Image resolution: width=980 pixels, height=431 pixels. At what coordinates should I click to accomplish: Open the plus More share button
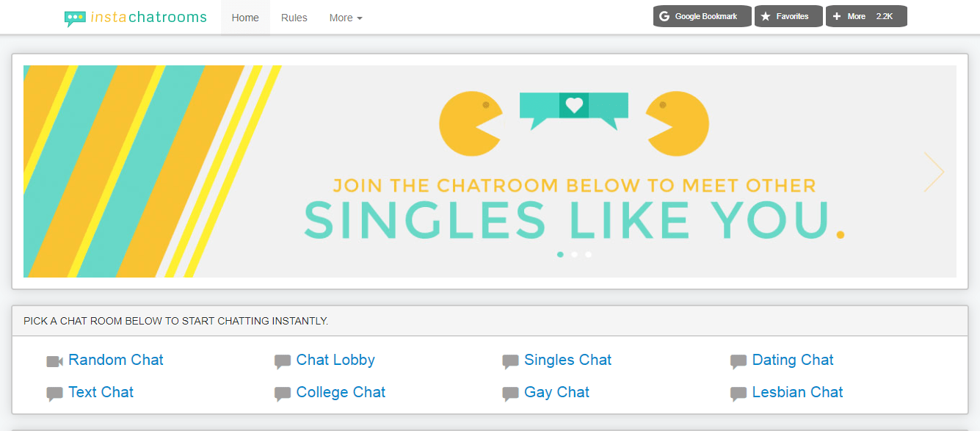[866, 16]
